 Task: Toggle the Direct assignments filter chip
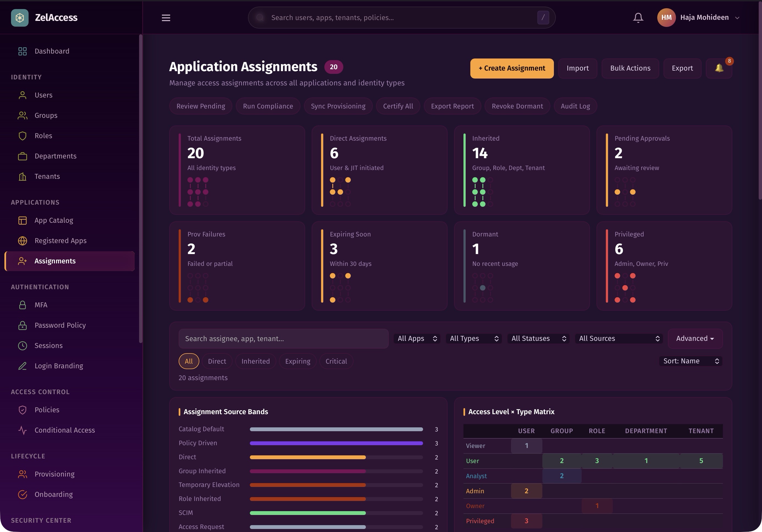coord(217,361)
